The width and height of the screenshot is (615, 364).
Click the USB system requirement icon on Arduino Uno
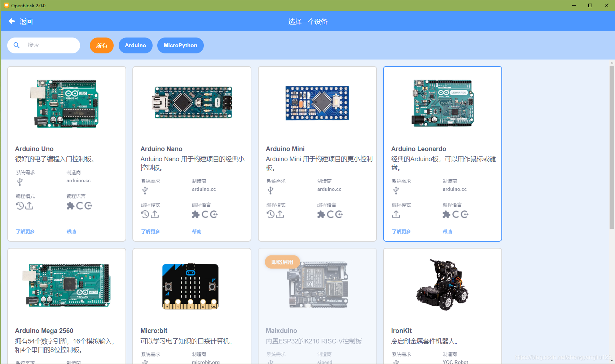point(19,182)
